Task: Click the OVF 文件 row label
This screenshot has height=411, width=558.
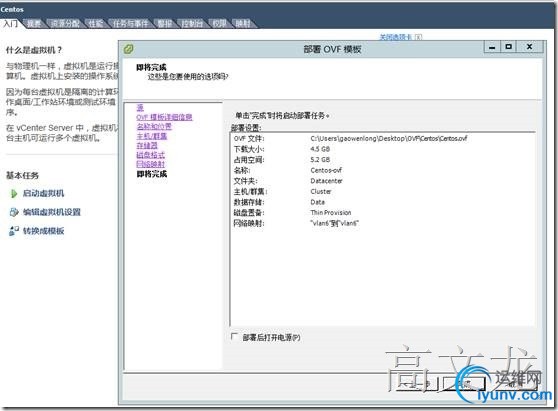Action: click(x=249, y=138)
